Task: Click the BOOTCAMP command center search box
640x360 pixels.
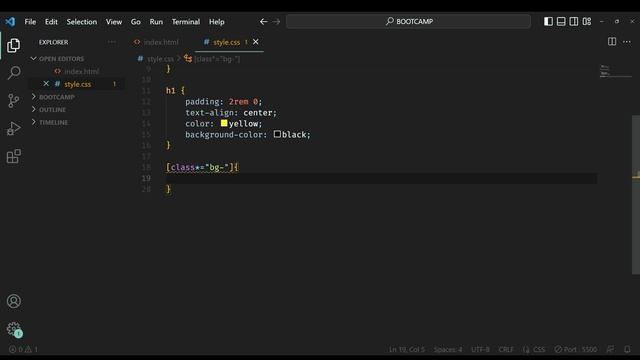Action: (408, 21)
